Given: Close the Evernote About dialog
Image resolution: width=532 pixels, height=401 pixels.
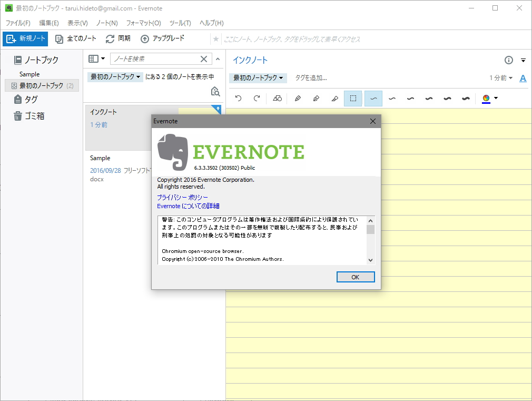Looking at the screenshot, I should pos(373,121).
